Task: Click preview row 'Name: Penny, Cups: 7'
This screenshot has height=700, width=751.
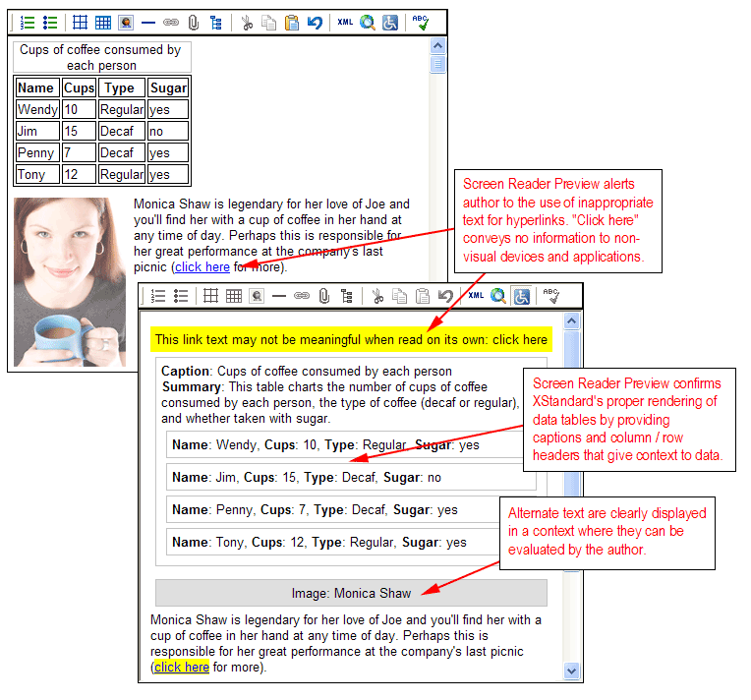Action: point(351,510)
